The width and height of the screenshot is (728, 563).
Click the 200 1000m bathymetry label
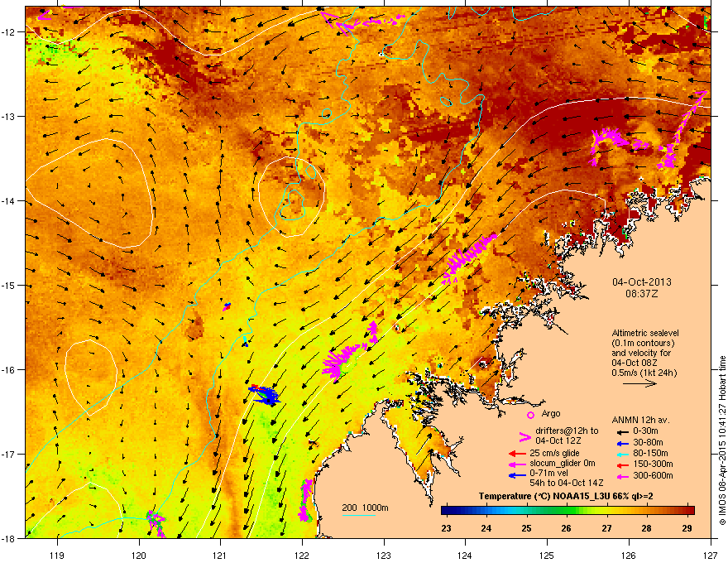pyautogui.click(x=366, y=508)
